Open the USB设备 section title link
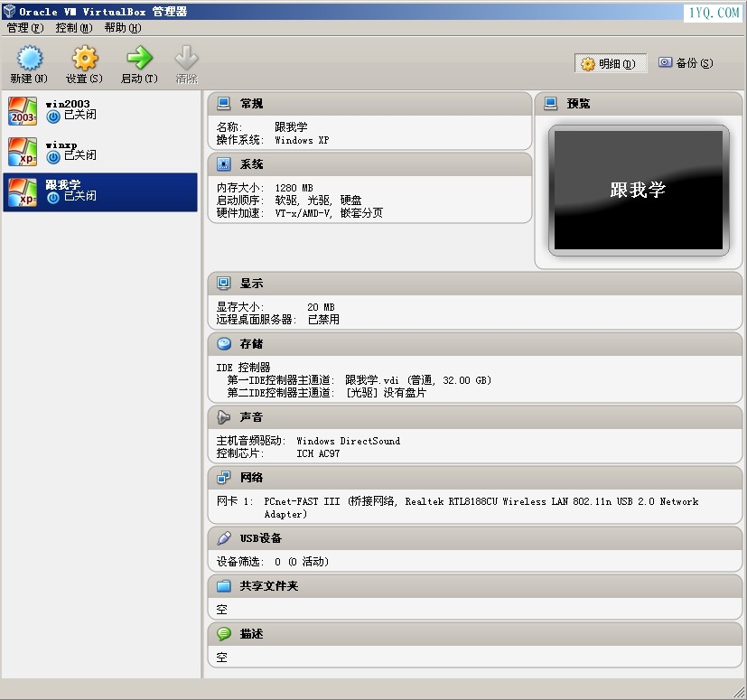747x700 pixels. click(x=261, y=538)
